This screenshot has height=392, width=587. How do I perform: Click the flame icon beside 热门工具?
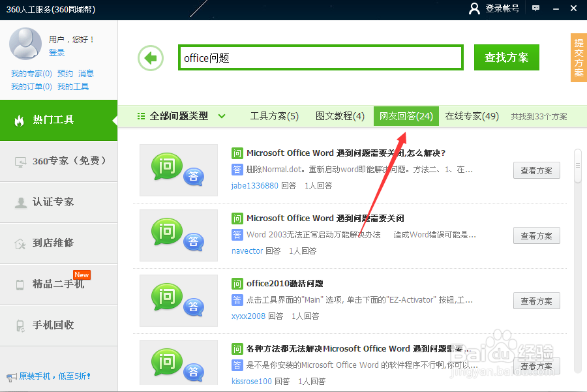(x=19, y=121)
